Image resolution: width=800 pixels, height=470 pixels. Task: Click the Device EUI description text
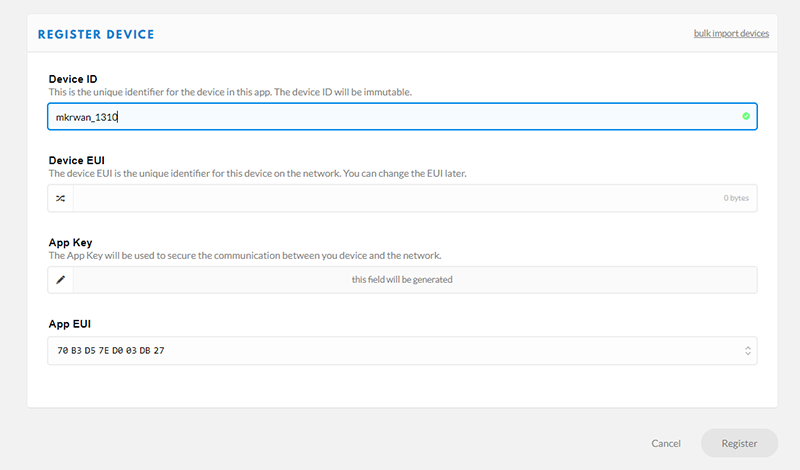pos(258,173)
